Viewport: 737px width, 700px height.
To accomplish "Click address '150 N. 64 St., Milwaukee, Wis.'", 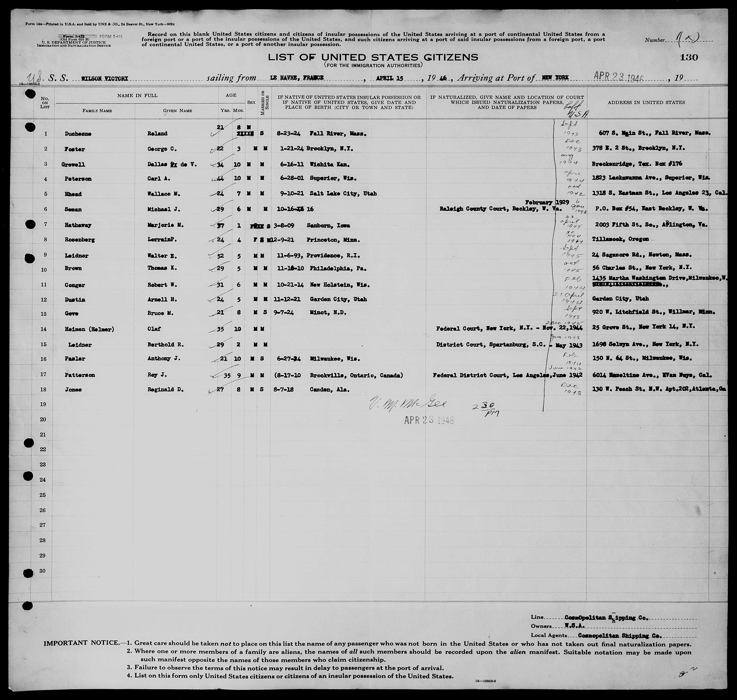I will pos(642,358).
